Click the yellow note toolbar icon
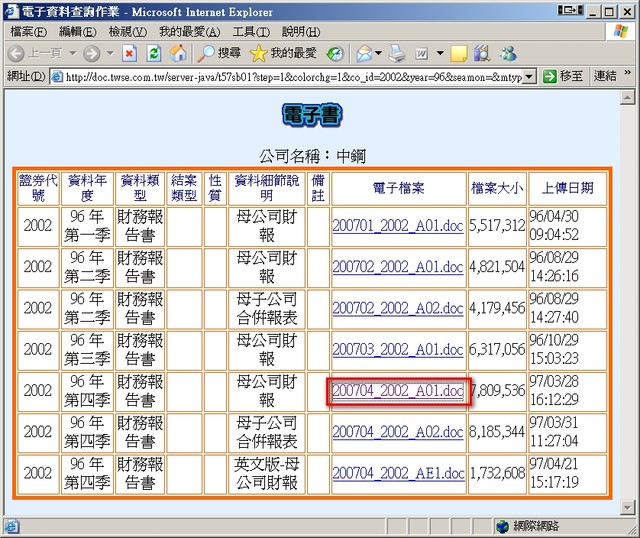The height and width of the screenshot is (538, 640). point(458,53)
